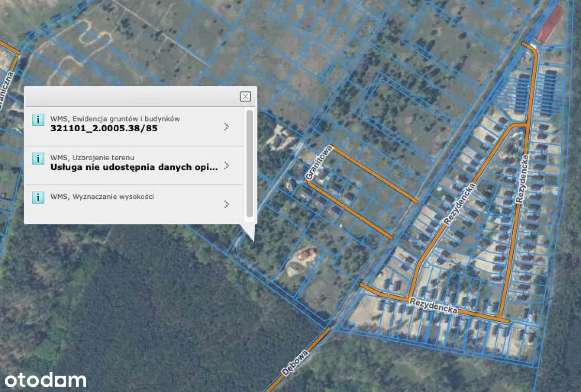Image resolution: width=581 pixels, height=392 pixels.
Task: Click the red-roofed building in top-right corner
Action: pos(550,23)
